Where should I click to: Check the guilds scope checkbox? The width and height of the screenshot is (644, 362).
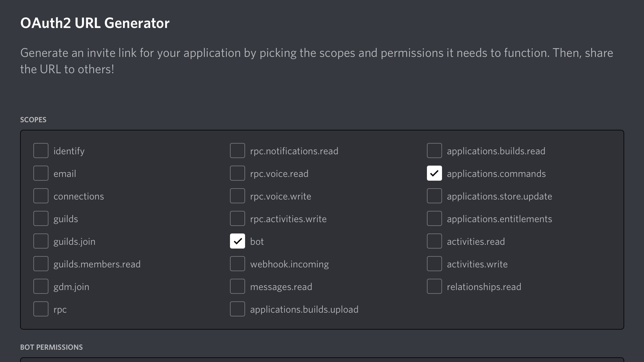[41, 218]
